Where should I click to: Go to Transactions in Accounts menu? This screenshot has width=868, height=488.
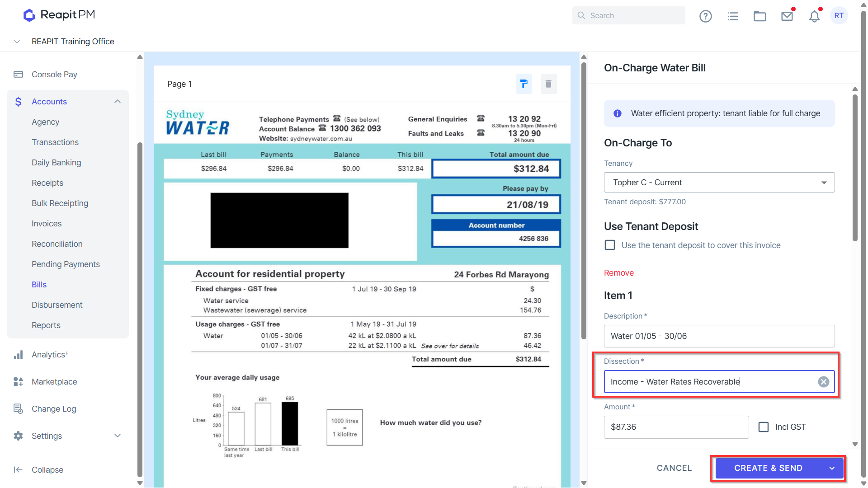pos(55,142)
